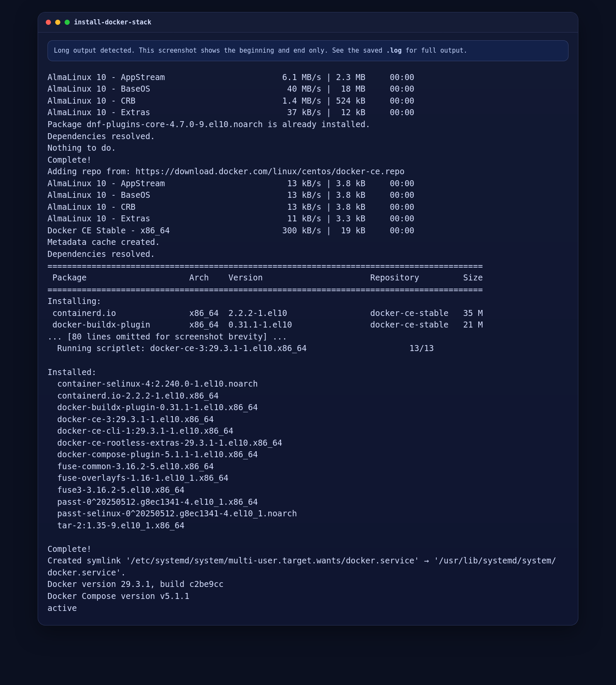Click the 'Version' column header
616x685 pixels.
pos(246,278)
